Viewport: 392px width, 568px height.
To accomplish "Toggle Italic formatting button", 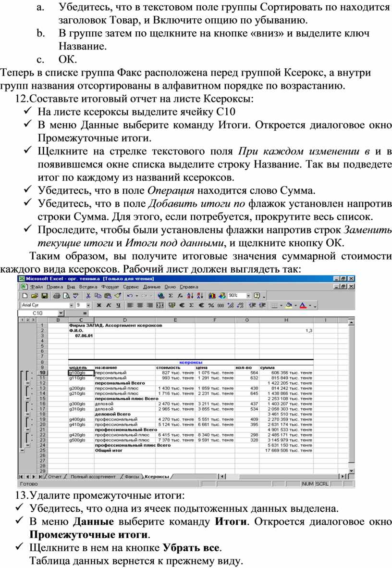I will pyautogui.click(x=109, y=305).
